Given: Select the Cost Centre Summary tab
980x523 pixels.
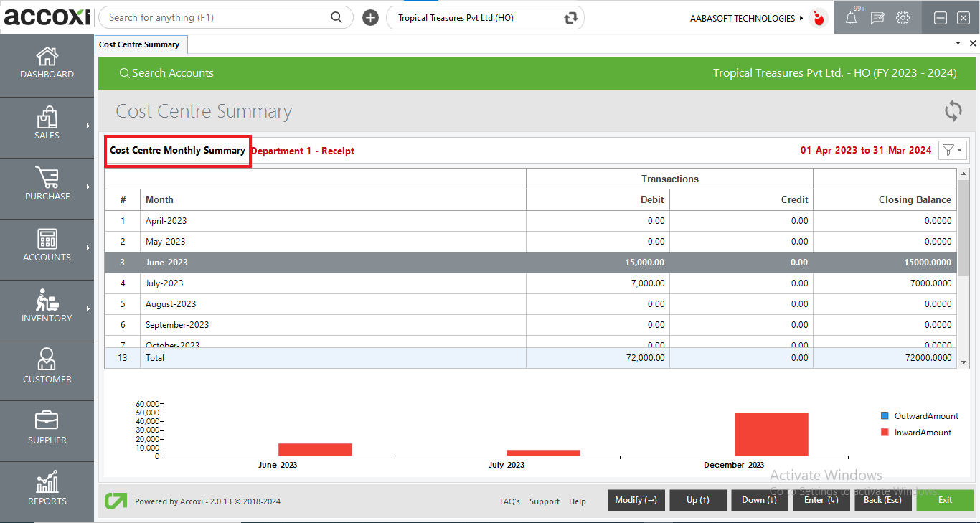Looking at the screenshot, I should [141, 44].
